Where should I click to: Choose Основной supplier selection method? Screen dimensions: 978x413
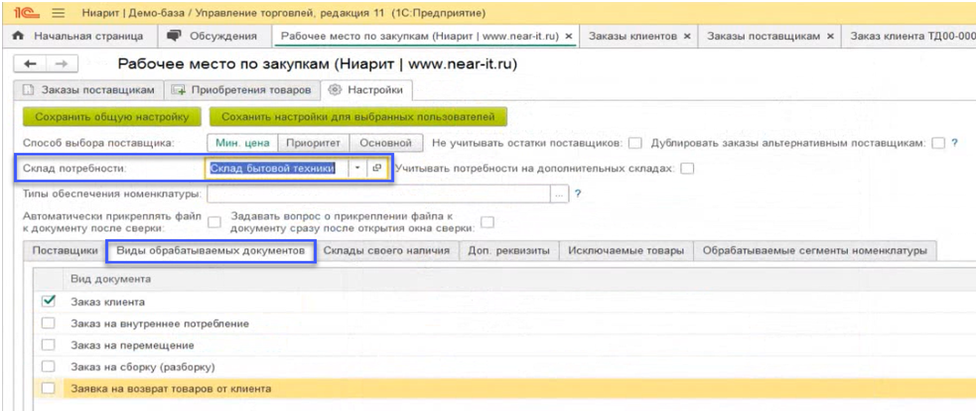pos(385,143)
